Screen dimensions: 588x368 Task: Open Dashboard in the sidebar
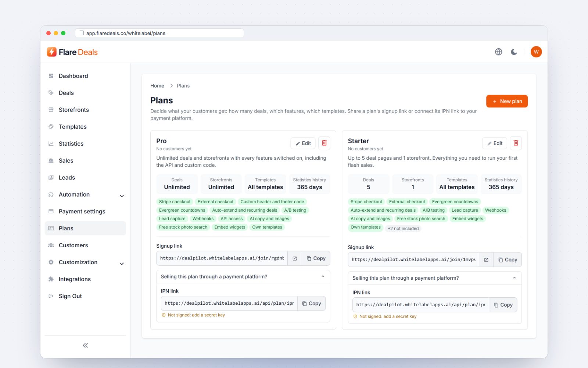click(85, 76)
